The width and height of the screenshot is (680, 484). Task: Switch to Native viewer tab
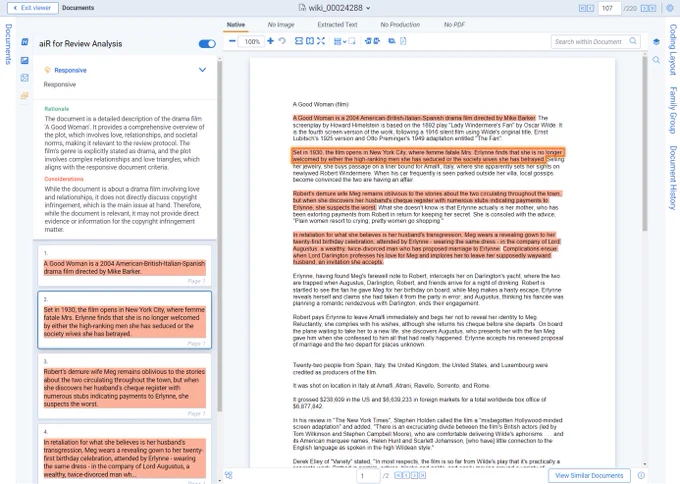point(236,25)
